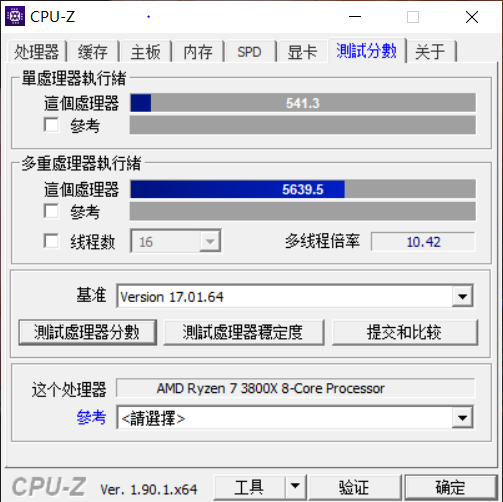Open the 工具 dropdown arrow
The height and width of the screenshot is (502, 503).
(x=295, y=487)
